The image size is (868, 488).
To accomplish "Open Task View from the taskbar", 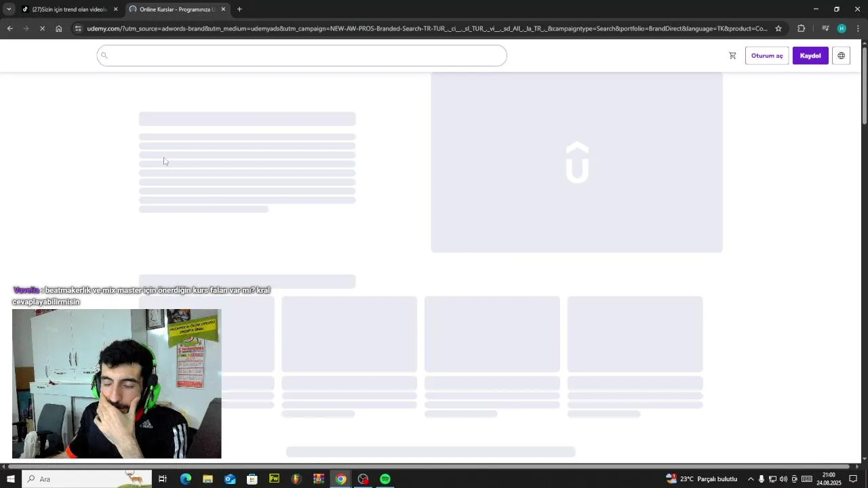I will (x=163, y=479).
